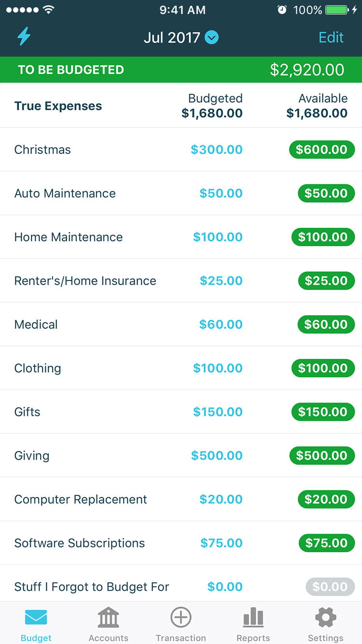362x644 pixels.
Task: Tap the gray $0.00 available pill
Action: (x=330, y=587)
